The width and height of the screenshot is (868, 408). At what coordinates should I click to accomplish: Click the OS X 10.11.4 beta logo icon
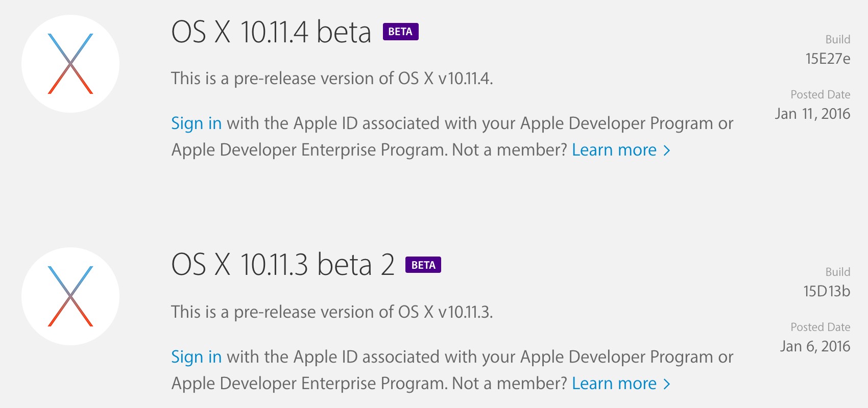(x=70, y=64)
